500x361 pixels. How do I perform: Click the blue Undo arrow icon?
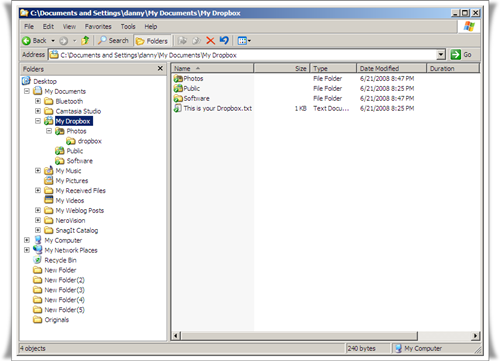coord(224,40)
